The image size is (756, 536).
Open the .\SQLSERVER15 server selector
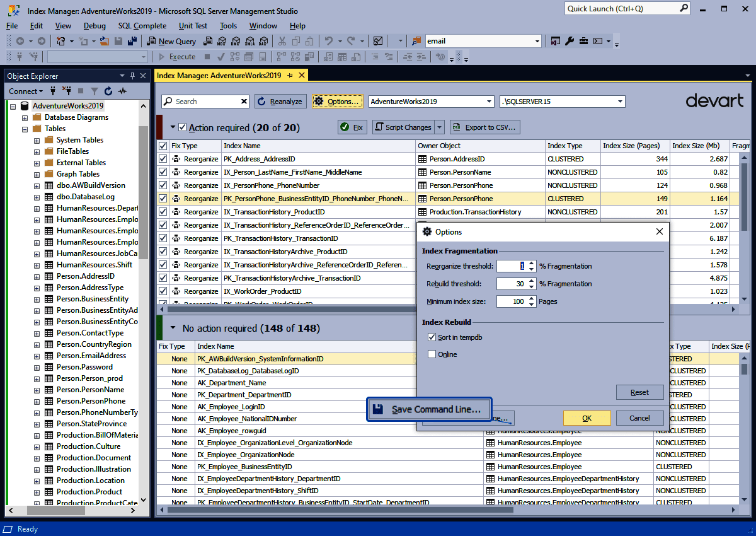[x=620, y=101]
